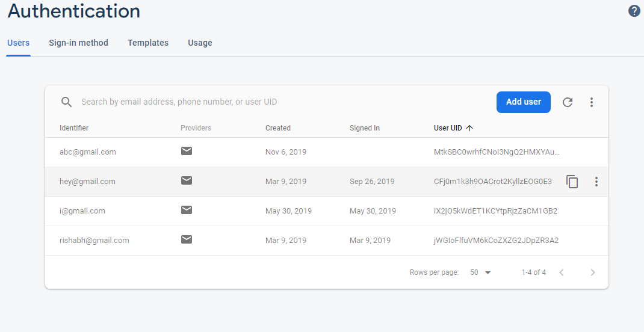644x332 pixels.
Task: Open the rows per page dropdown
Action: [480, 272]
